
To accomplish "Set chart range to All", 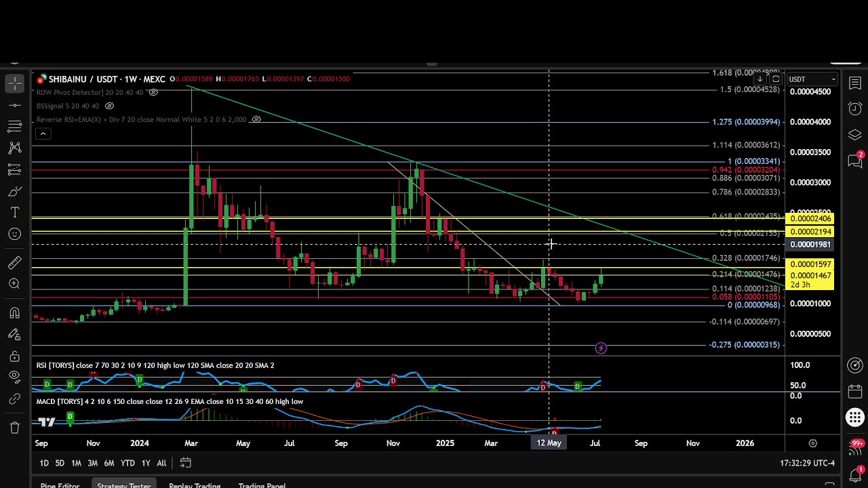I will [161, 463].
